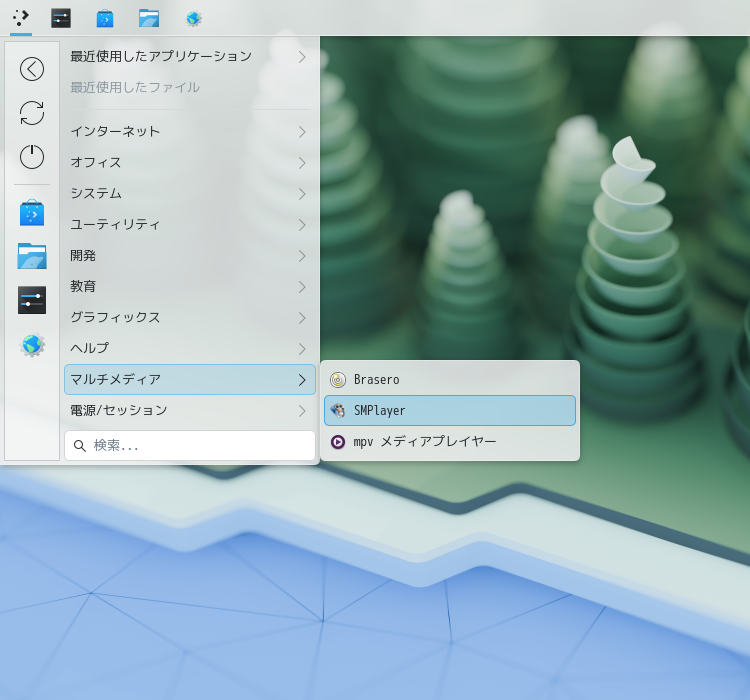Open the 電源/セッション category

point(190,411)
